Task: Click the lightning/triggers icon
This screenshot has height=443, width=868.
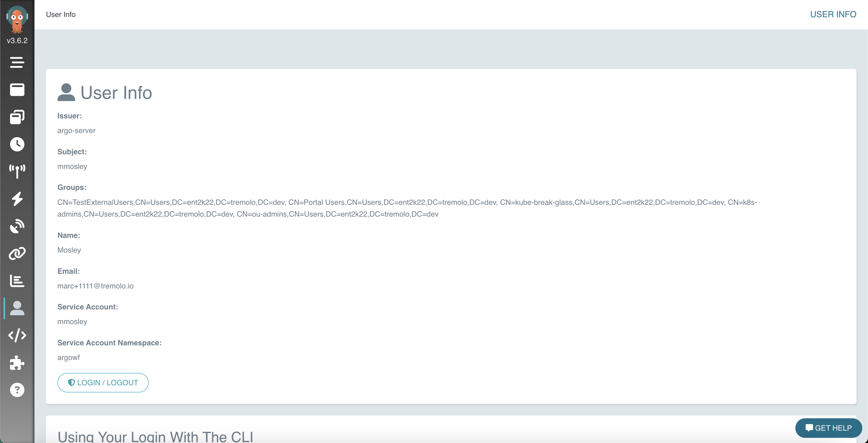Action: point(17,198)
